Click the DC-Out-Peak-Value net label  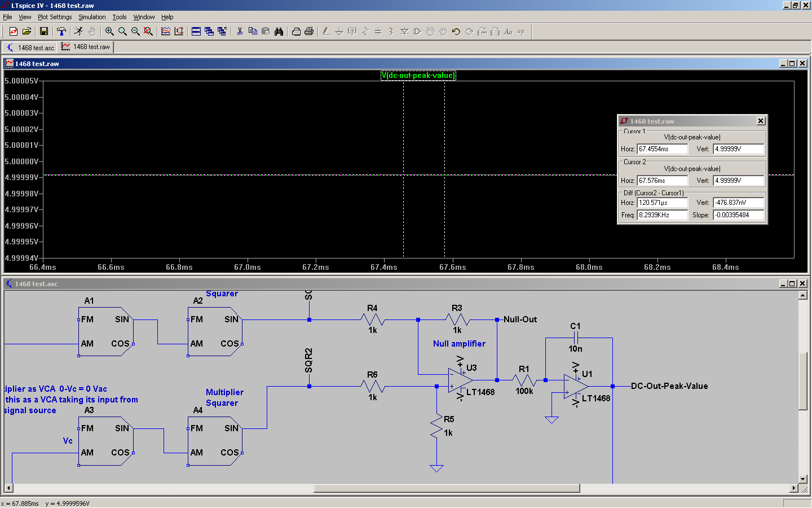coord(669,386)
